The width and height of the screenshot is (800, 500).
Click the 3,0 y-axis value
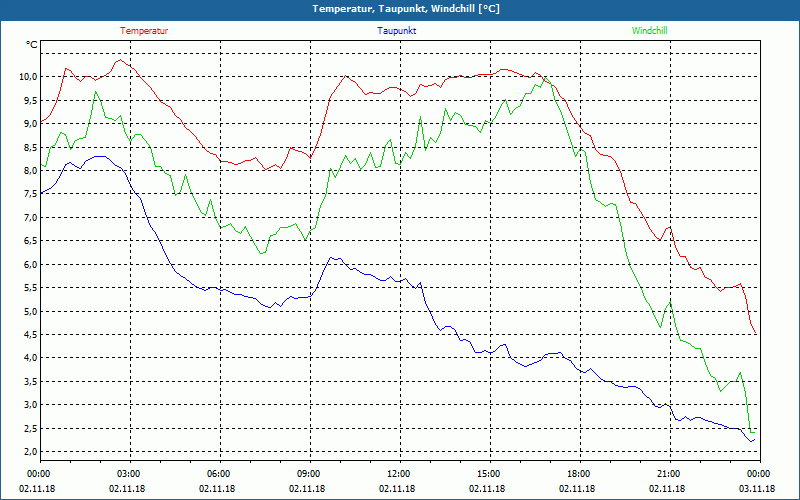[x=31, y=405]
